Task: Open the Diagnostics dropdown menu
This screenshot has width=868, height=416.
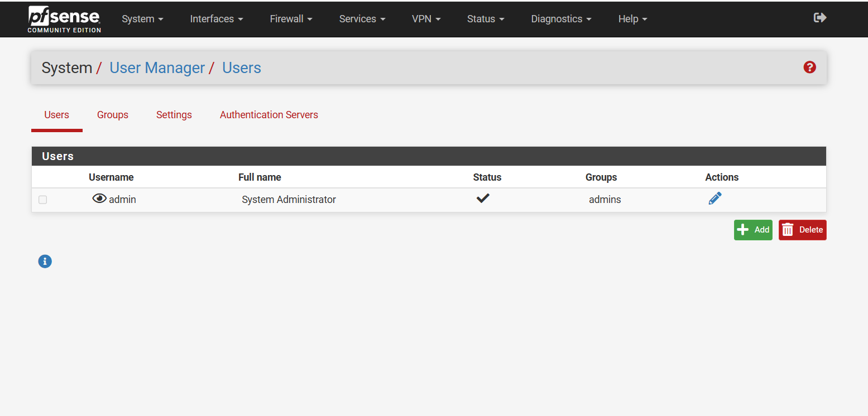Action: point(561,19)
